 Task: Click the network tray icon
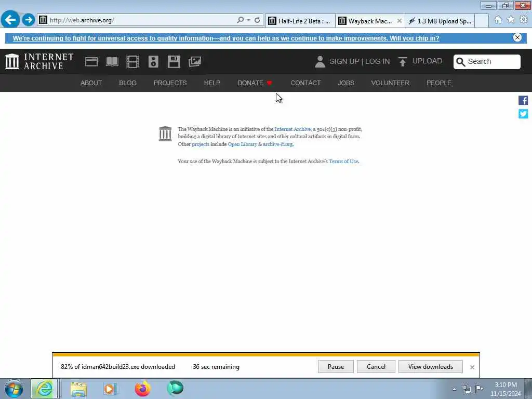(467, 389)
